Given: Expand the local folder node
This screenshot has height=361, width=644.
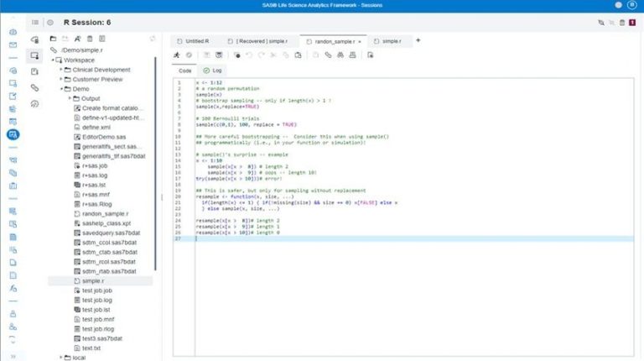Looking at the screenshot, I should click(61, 357).
